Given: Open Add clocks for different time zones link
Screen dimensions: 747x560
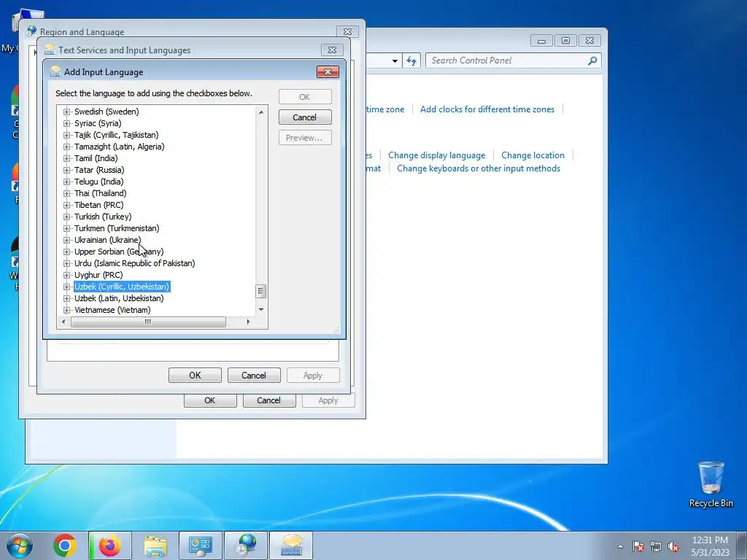Looking at the screenshot, I should click(487, 109).
